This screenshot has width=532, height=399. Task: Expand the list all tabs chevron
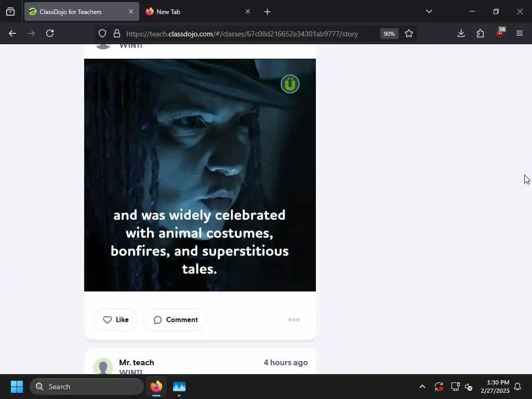[429, 12]
